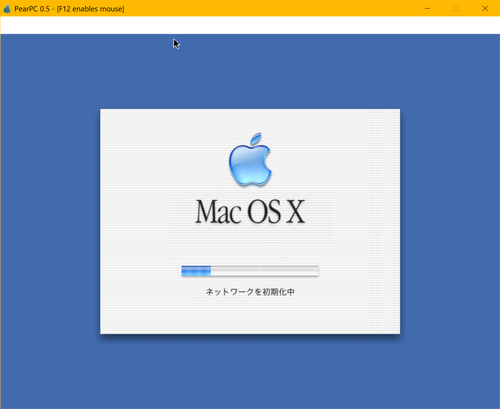
Task: Click the word "Mac" on boot panel
Action: click(x=219, y=212)
